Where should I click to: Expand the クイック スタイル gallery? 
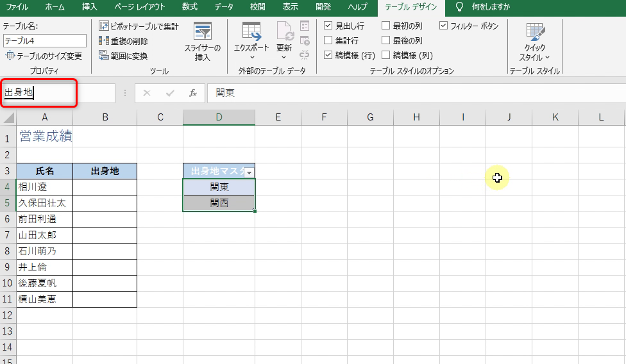pyautogui.click(x=534, y=42)
